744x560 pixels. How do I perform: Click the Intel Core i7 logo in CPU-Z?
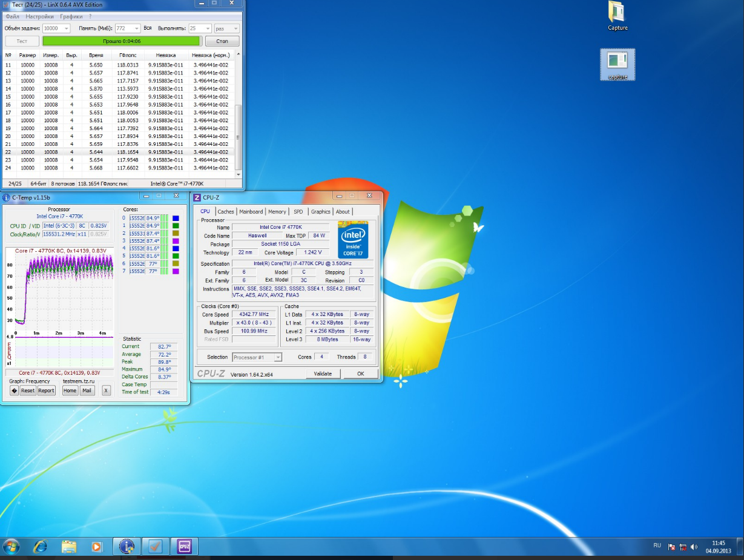pyautogui.click(x=353, y=240)
